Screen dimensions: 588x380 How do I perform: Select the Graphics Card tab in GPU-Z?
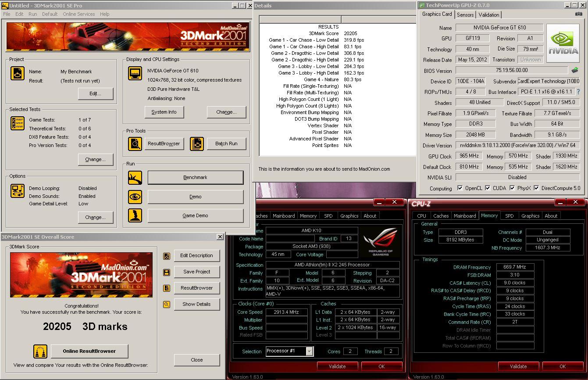437,14
